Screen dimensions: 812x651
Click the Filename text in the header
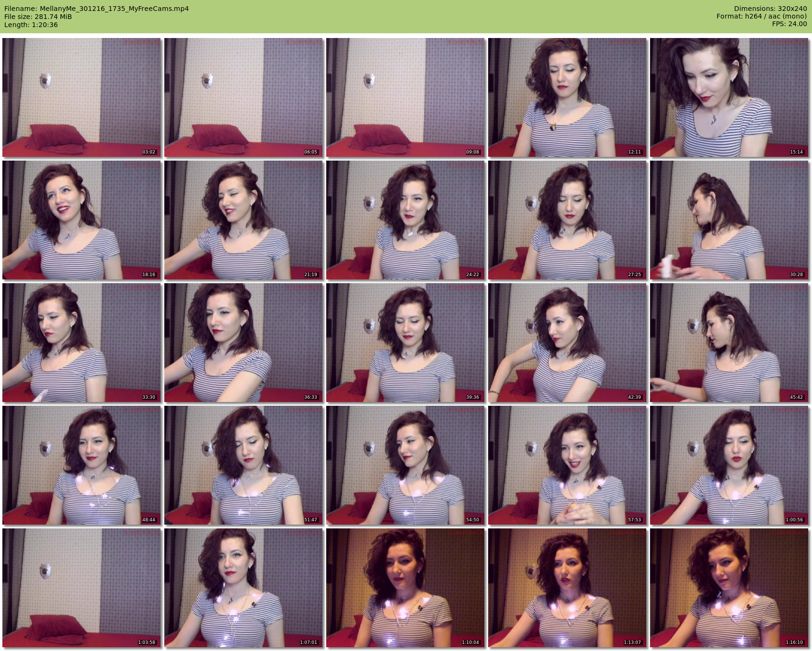point(96,9)
